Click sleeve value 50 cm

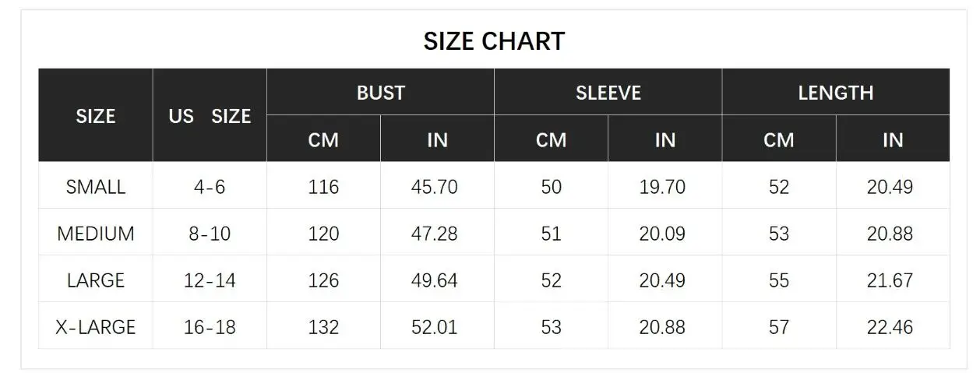coord(551,187)
